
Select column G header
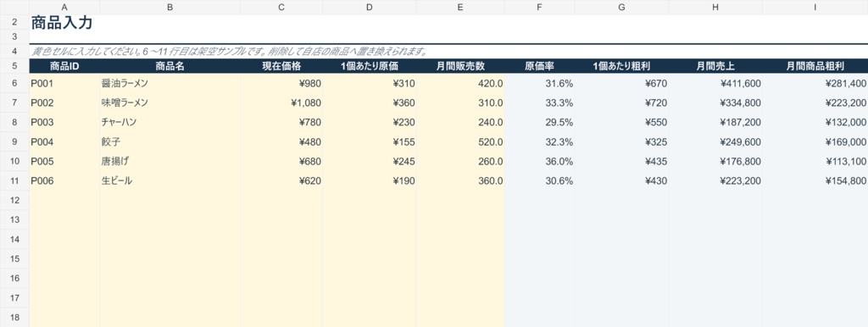[x=621, y=7]
